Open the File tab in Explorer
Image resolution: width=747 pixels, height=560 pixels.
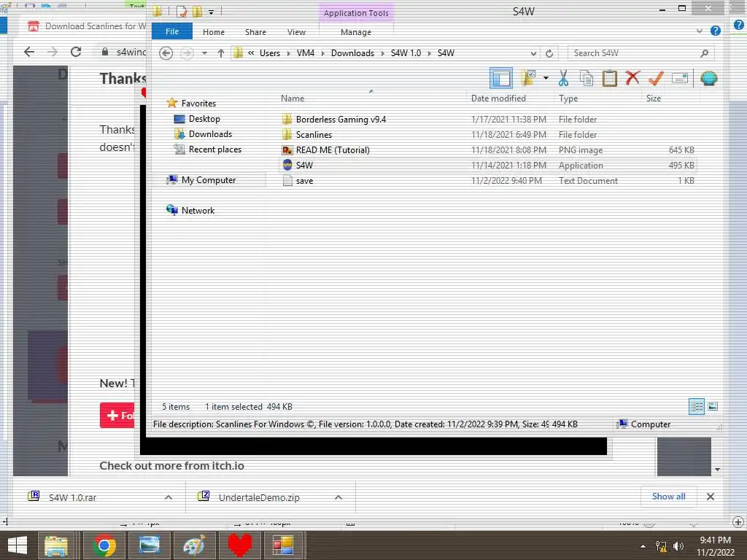(x=172, y=31)
